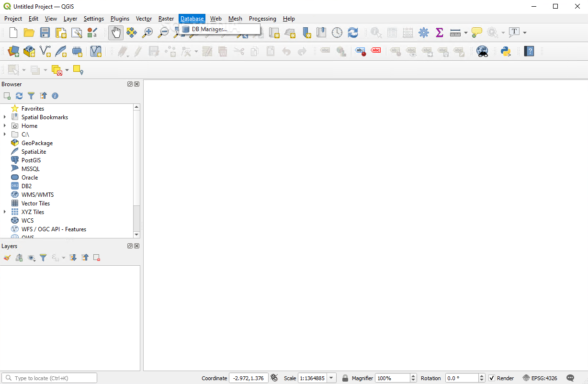The width and height of the screenshot is (588, 384).
Task: Open the Raster menu
Action: click(166, 19)
